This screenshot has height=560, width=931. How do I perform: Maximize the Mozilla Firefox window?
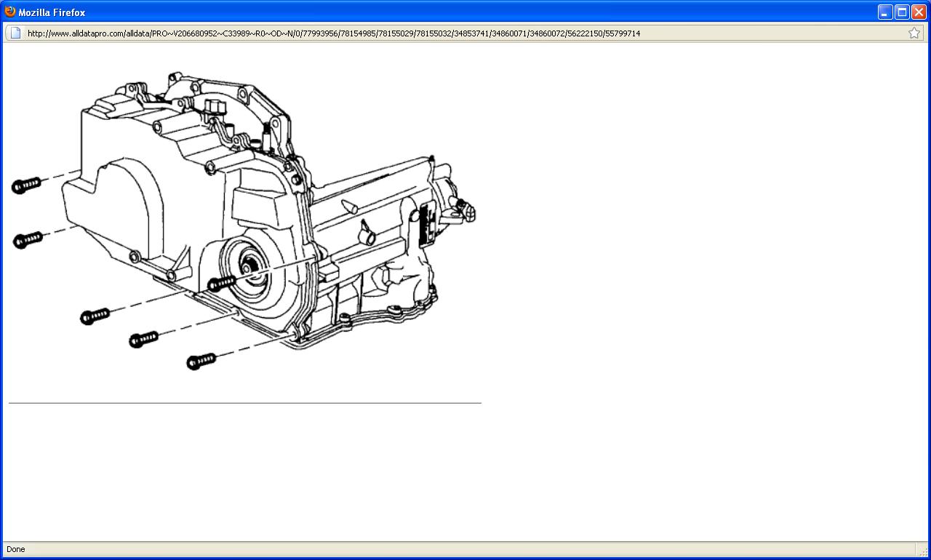(902, 12)
